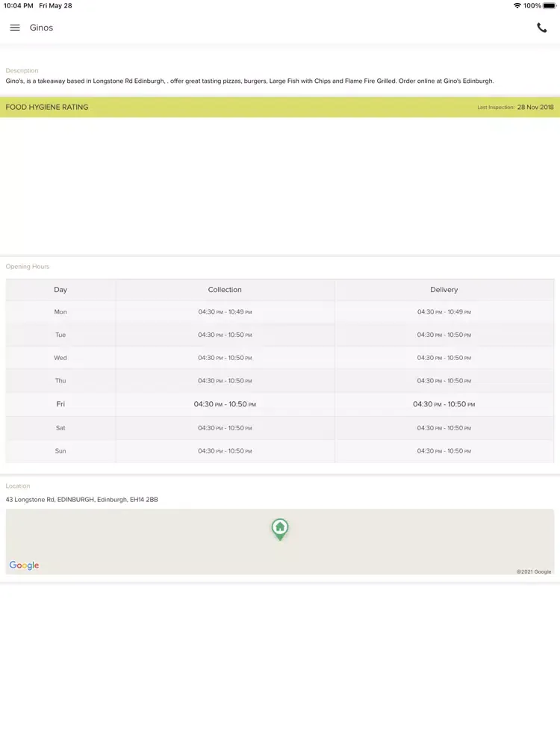Click the Day column header
The height and width of the screenshot is (747, 560).
pos(60,290)
